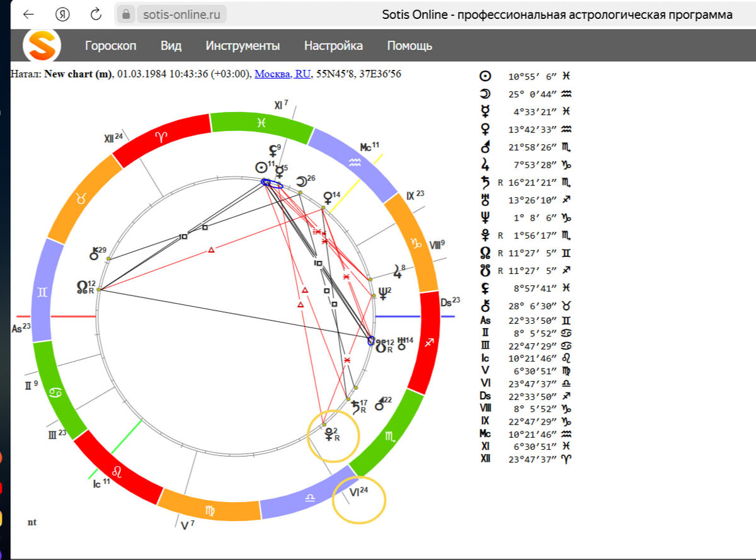
Task: Click the Neptune position 1° 8' 6" row
Action: click(x=525, y=217)
